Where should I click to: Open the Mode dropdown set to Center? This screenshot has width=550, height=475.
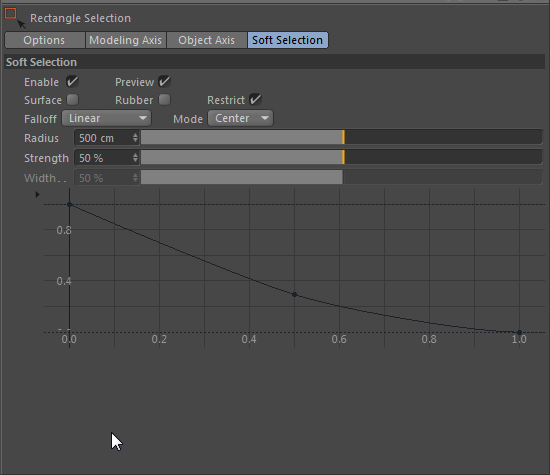(241, 118)
